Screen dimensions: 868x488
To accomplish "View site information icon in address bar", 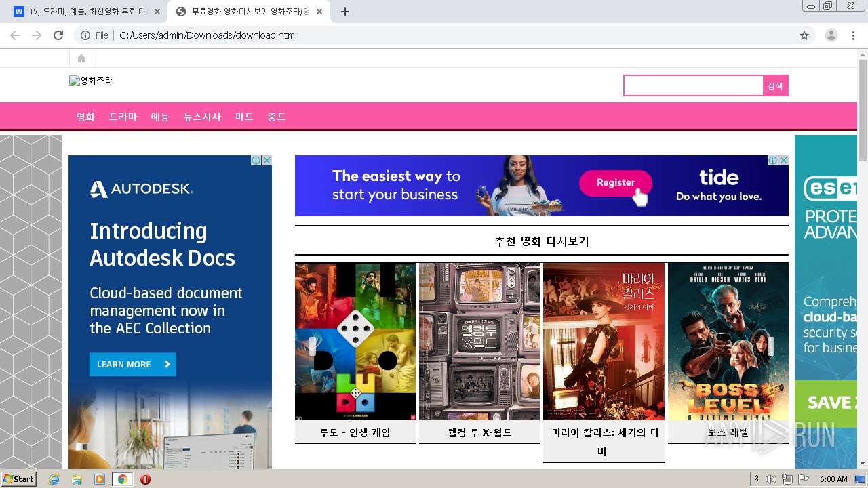I will tap(85, 35).
